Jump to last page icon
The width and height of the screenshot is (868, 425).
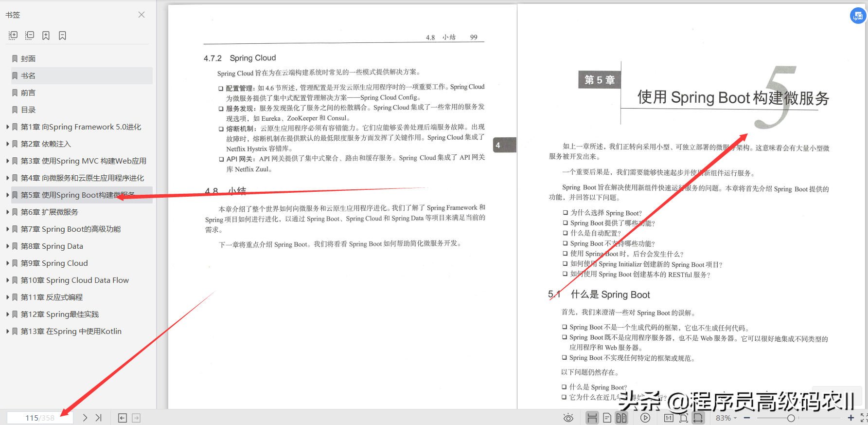pos(99,418)
